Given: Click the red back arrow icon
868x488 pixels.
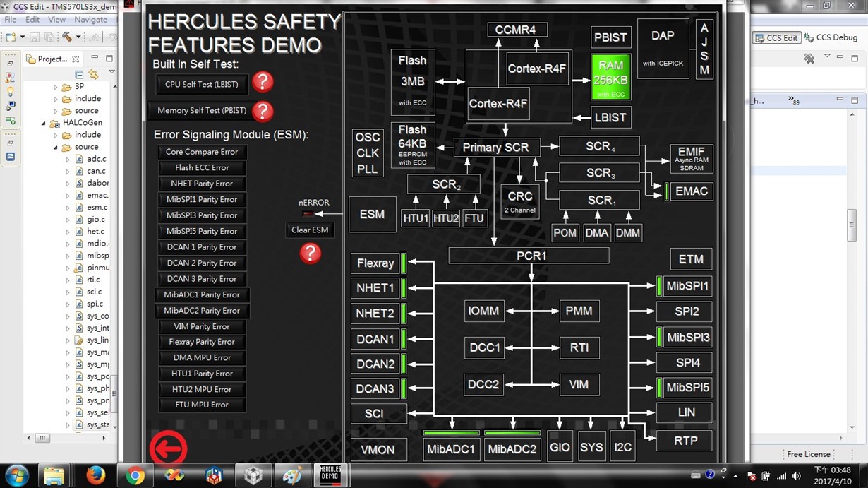Looking at the screenshot, I should coord(168,447).
